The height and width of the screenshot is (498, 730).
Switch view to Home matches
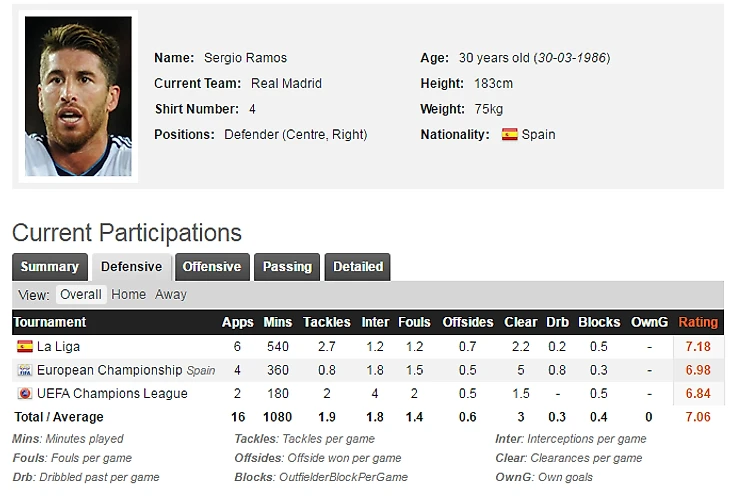coord(128,295)
